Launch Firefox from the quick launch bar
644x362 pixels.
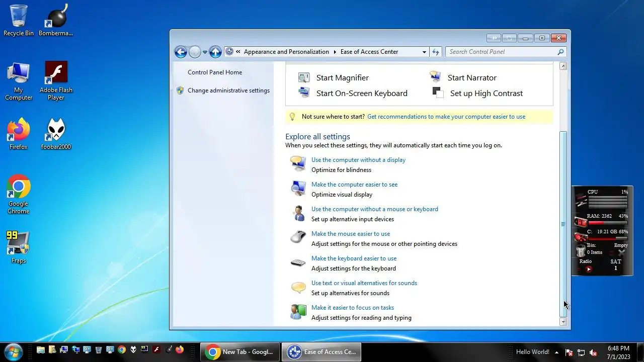(180, 350)
